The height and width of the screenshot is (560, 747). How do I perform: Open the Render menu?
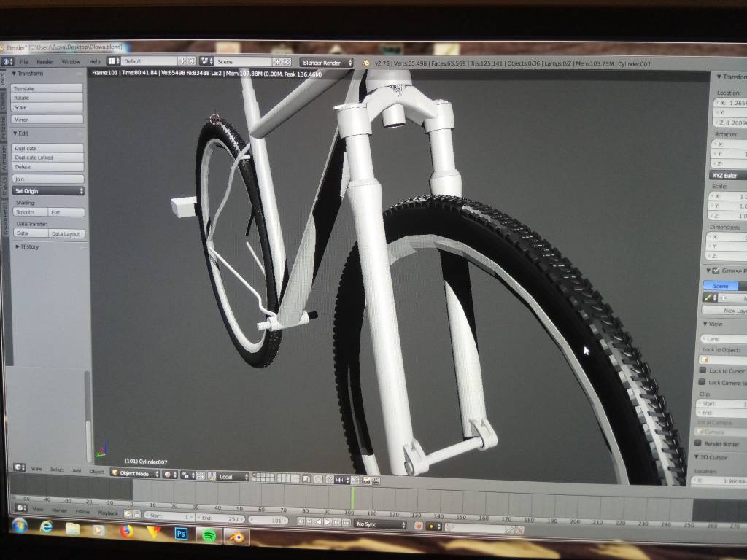[44, 62]
